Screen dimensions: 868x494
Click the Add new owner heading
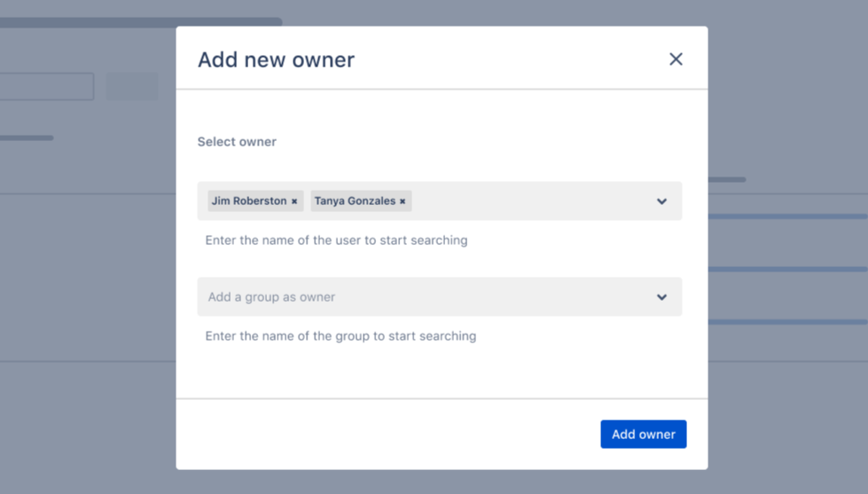click(x=276, y=59)
